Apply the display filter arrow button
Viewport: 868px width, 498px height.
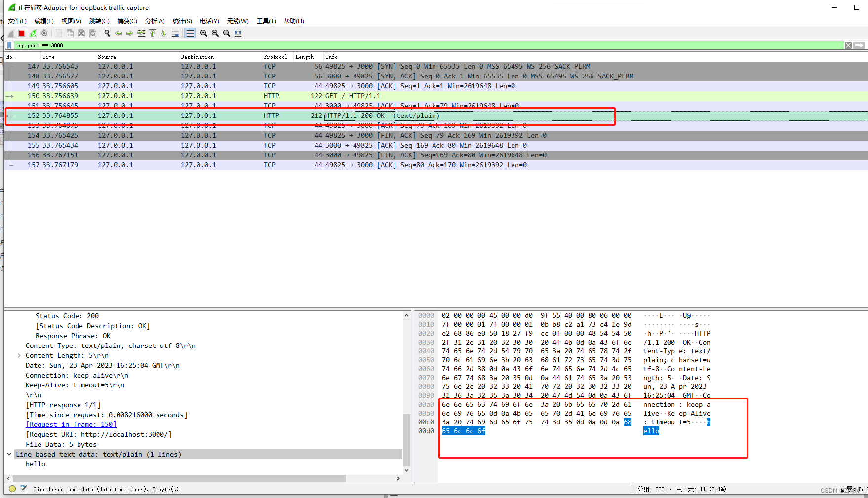859,45
